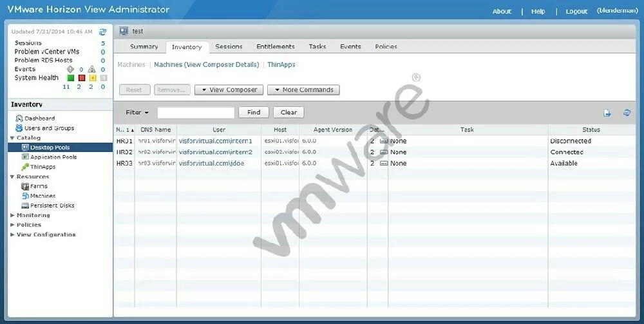644x324 pixels.
Task: Sort by the Task column header
Action: pyautogui.click(x=467, y=129)
